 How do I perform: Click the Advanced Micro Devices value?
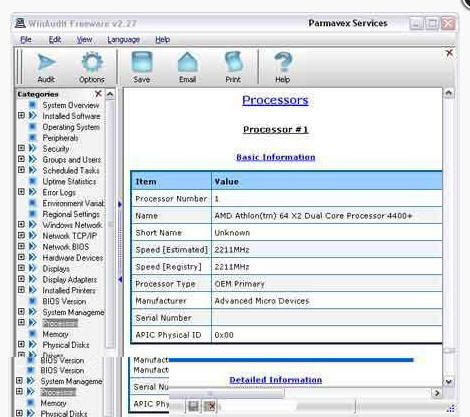pos(262,301)
